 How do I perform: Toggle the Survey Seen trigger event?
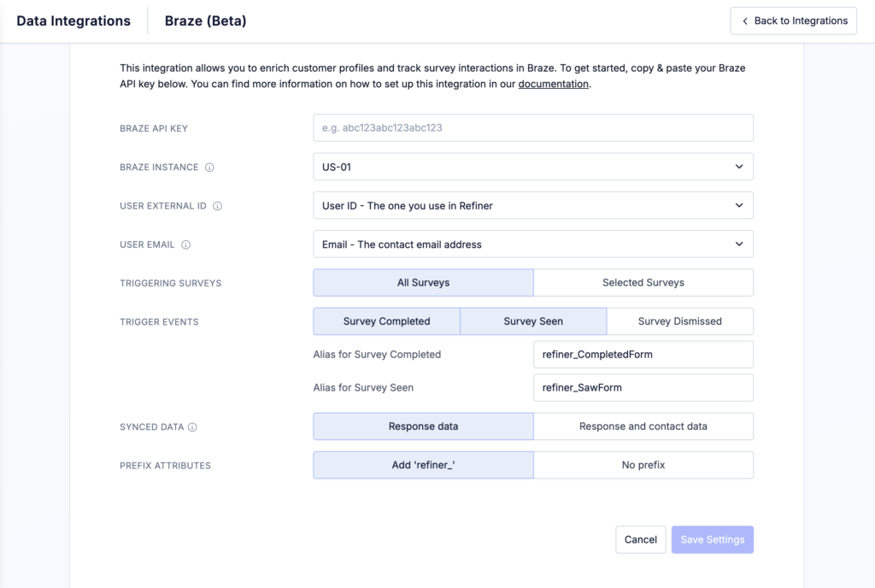pos(533,321)
